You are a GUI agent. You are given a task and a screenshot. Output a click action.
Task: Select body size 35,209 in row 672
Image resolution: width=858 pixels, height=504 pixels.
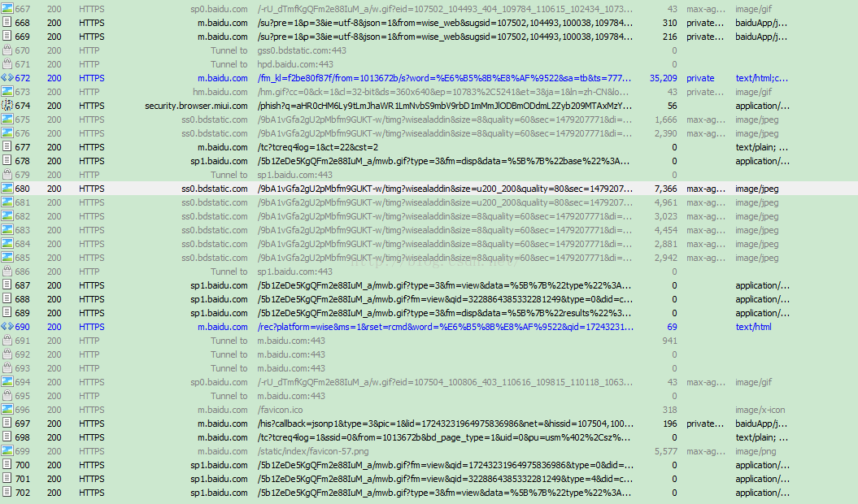point(663,78)
